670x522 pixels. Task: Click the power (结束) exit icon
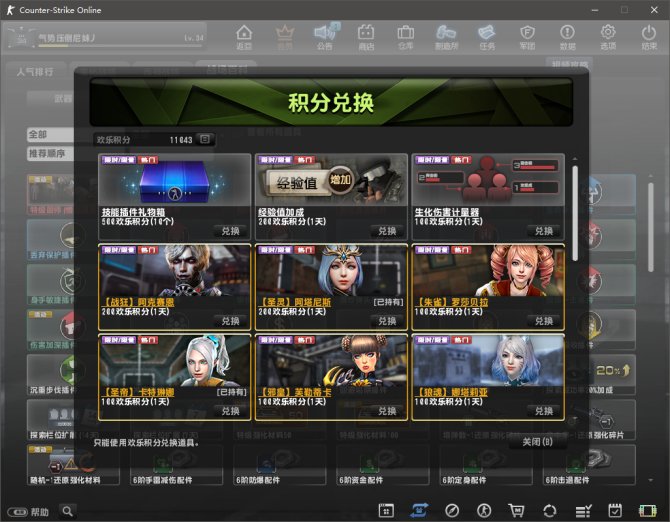coord(649,37)
